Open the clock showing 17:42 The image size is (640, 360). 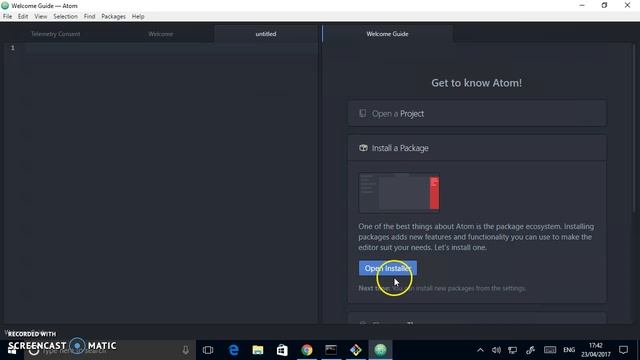pyautogui.click(x=596, y=350)
